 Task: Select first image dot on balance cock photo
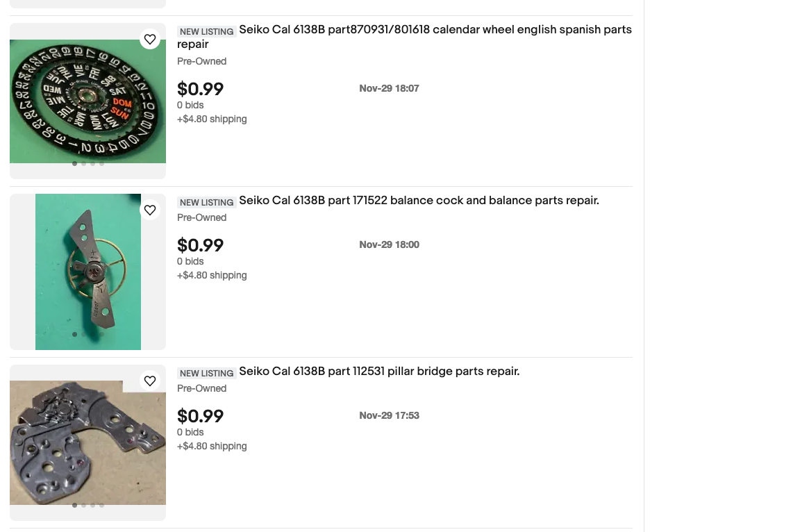[74, 335]
